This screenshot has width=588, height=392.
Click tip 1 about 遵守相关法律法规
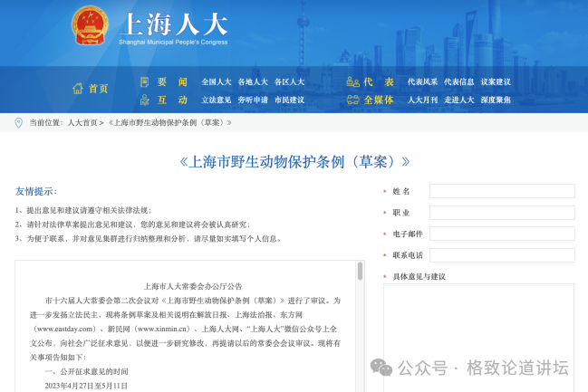(83, 210)
